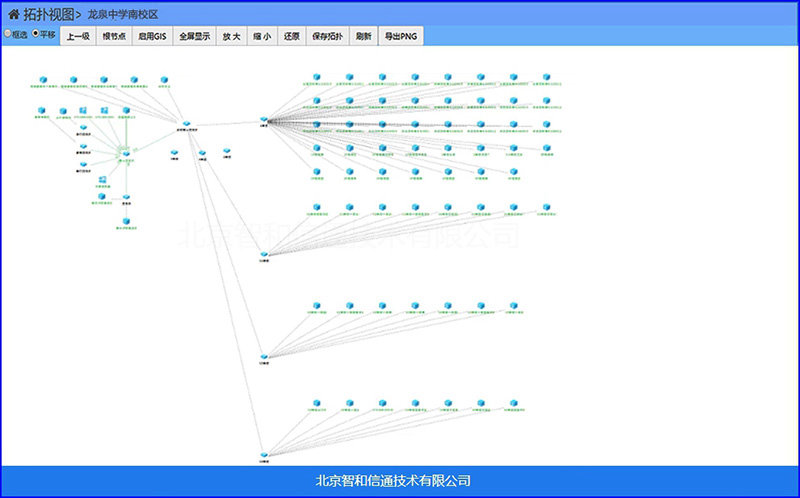The height and width of the screenshot is (498, 800).
Task: Switch to 全屏显示 mode
Action: point(194,36)
